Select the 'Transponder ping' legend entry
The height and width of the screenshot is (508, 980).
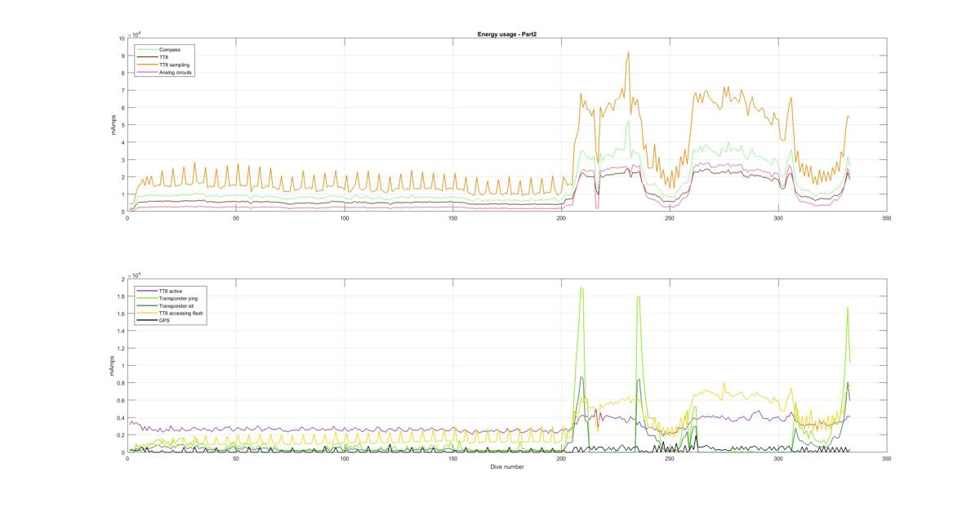click(x=166, y=299)
